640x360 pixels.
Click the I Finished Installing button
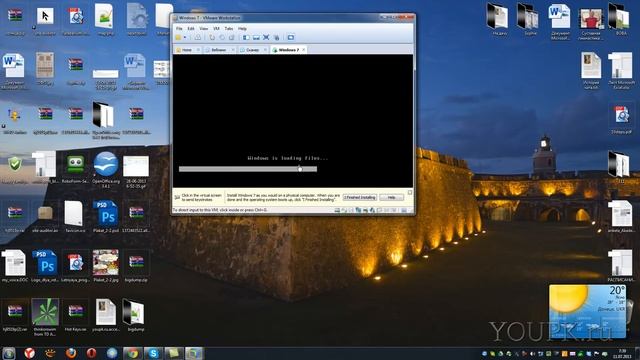pyautogui.click(x=360, y=198)
